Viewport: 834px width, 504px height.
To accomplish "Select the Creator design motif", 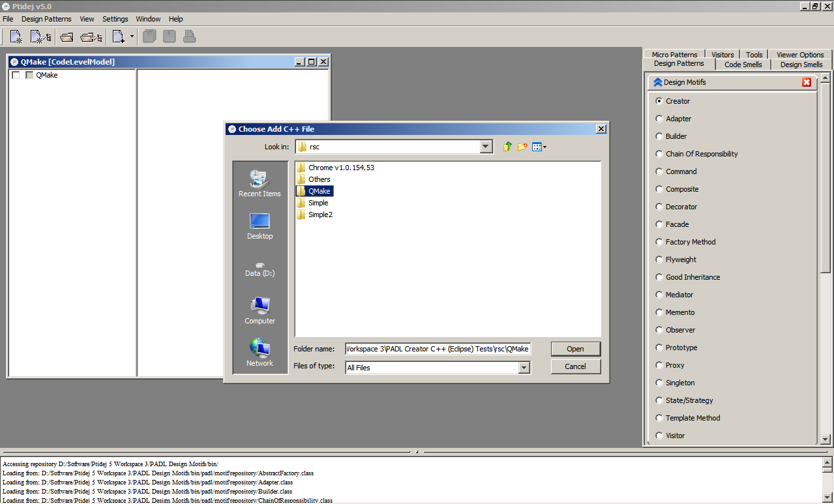I will coord(659,101).
